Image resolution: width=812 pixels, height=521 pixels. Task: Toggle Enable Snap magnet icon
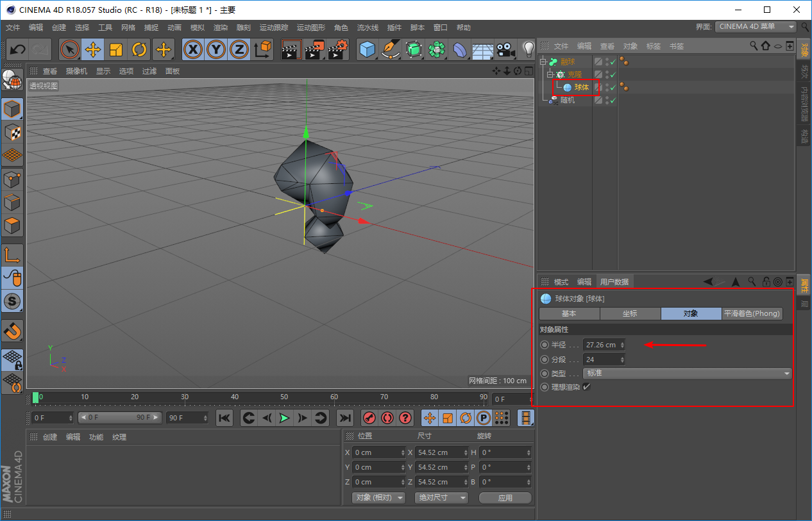point(12,331)
